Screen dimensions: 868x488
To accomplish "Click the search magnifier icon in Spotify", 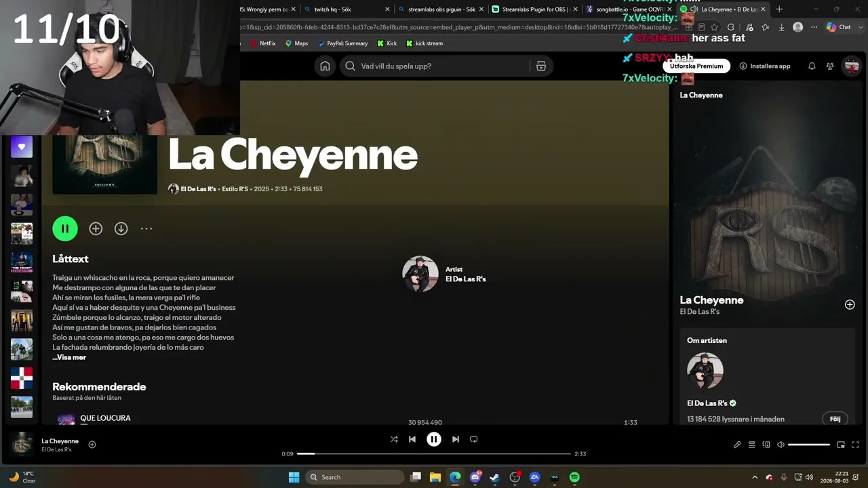I will tap(350, 66).
